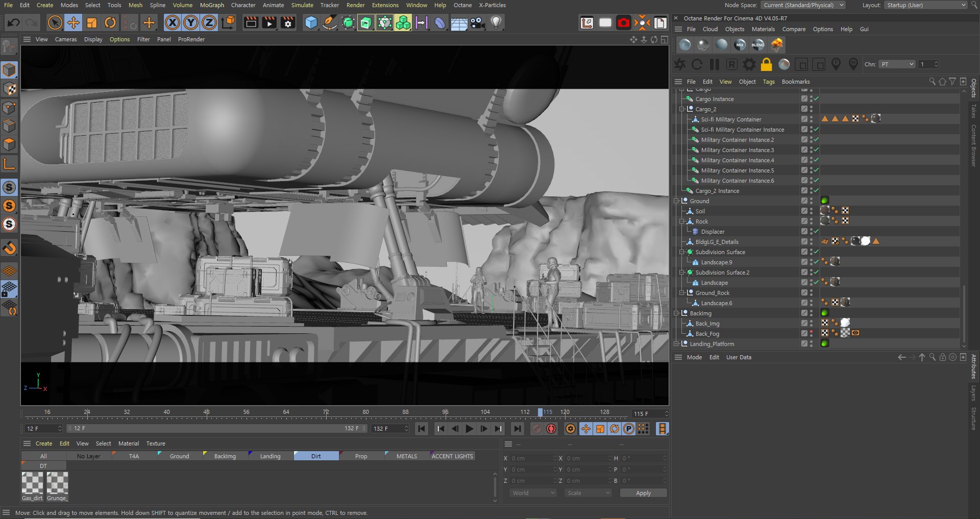Click the Render to Picture Viewer icon
This screenshot has height=519, width=980.
click(x=269, y=22)
